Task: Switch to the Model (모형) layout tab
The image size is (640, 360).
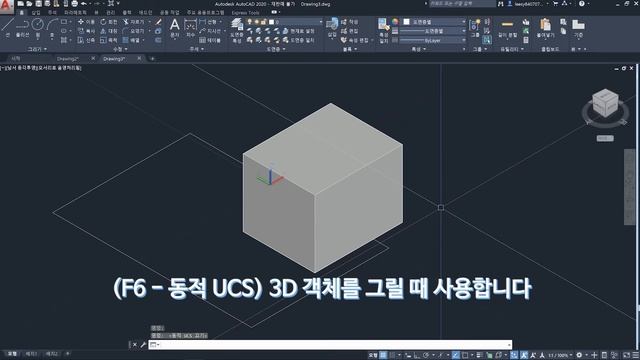Action: [12, 354]
